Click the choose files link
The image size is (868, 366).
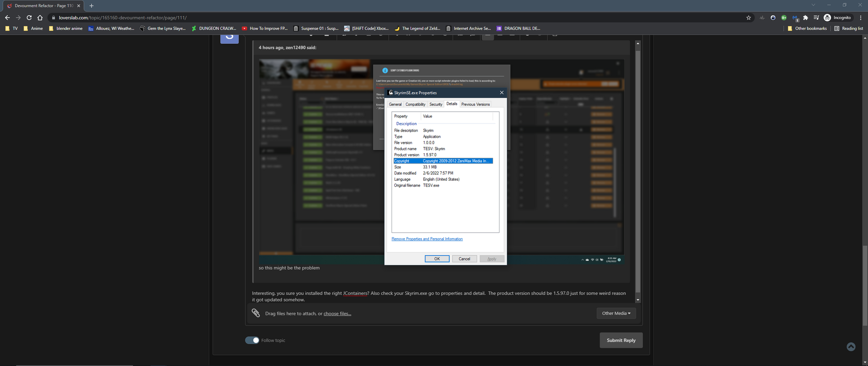[x=337, y=314]
